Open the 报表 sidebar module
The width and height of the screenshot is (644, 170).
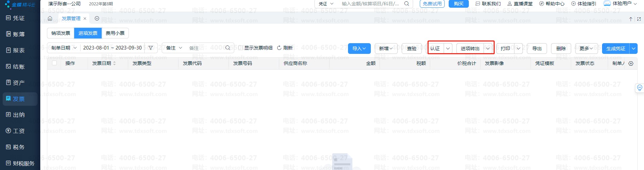[15, 50]
